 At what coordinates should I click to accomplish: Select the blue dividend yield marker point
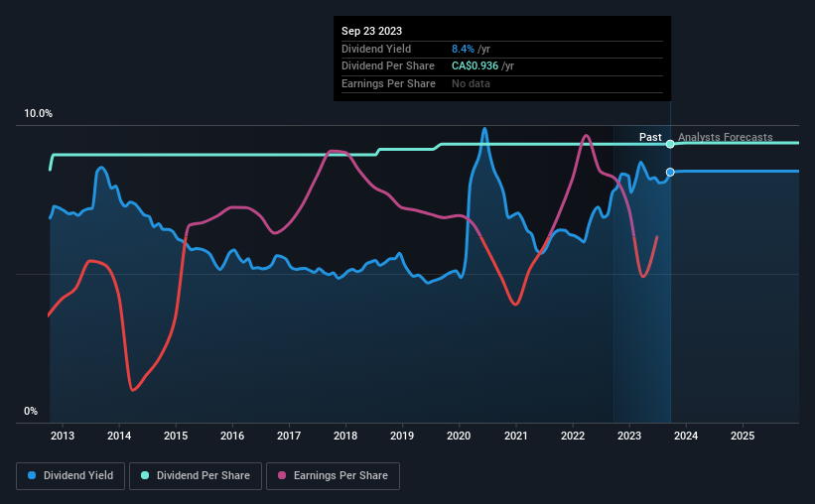click(670, 172)
